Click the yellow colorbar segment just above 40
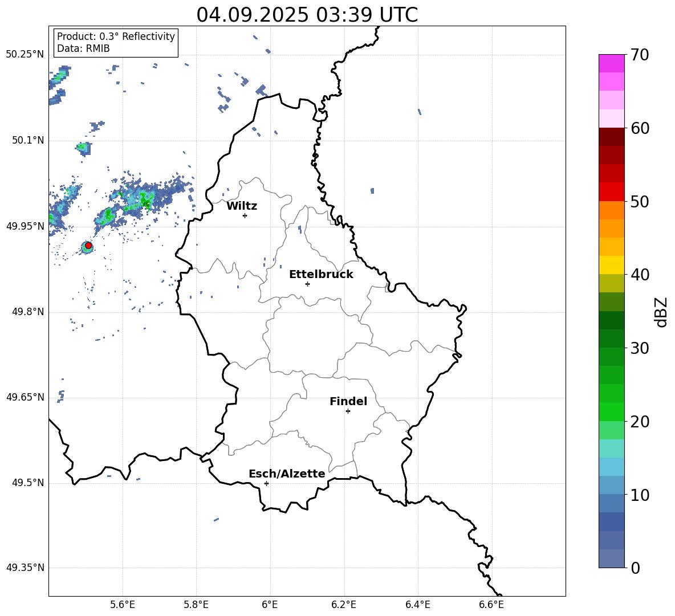 coord(611,265)
